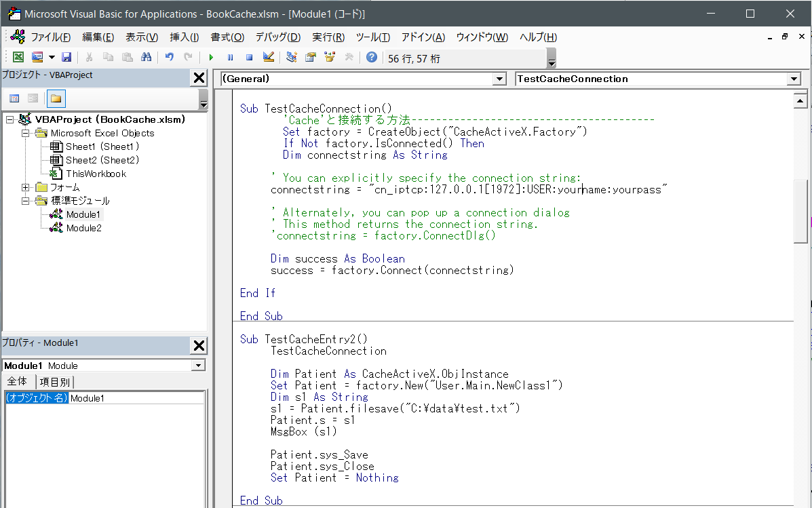The image size is (812, 508).
Task: Select Module2 in the project tree
Action: pyautogui.click(x=83, y=227)
